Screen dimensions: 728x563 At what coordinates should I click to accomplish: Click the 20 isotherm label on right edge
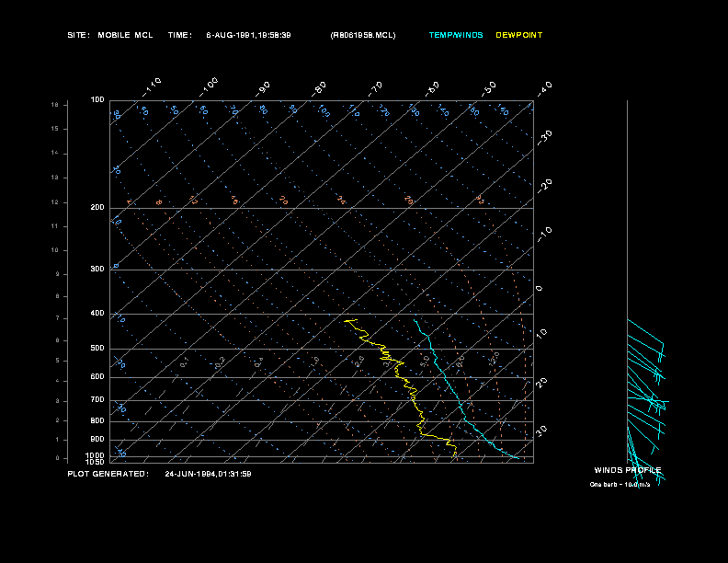tap(541, 383)
